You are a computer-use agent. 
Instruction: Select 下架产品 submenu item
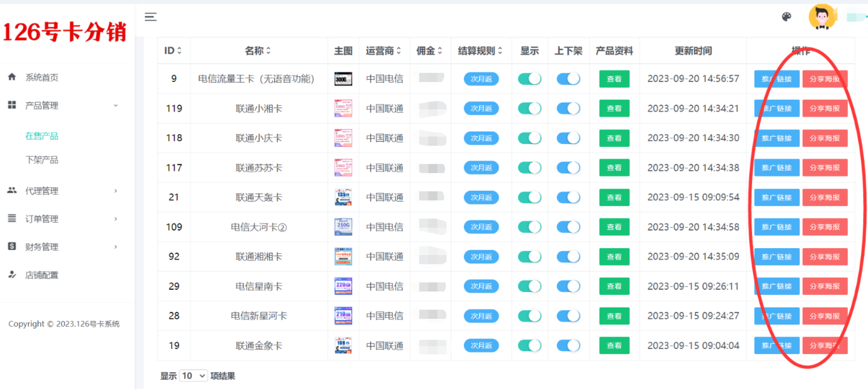click(42, 160)
